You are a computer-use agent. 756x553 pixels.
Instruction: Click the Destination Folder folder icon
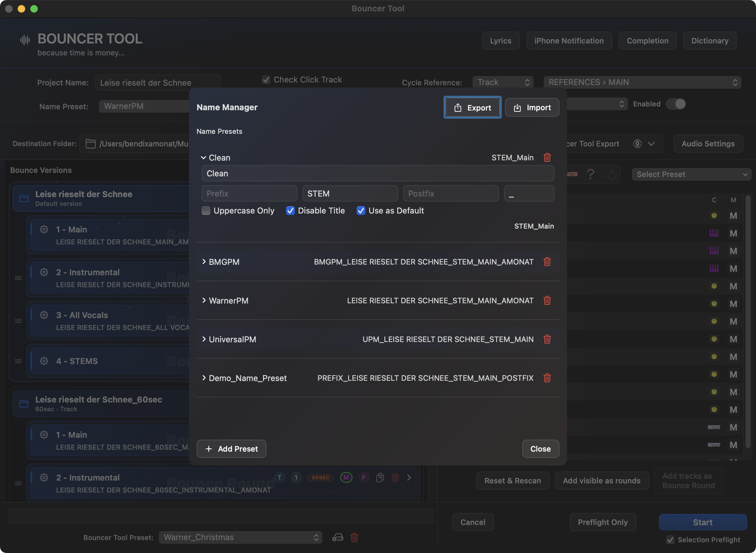[x=90, y=144]
